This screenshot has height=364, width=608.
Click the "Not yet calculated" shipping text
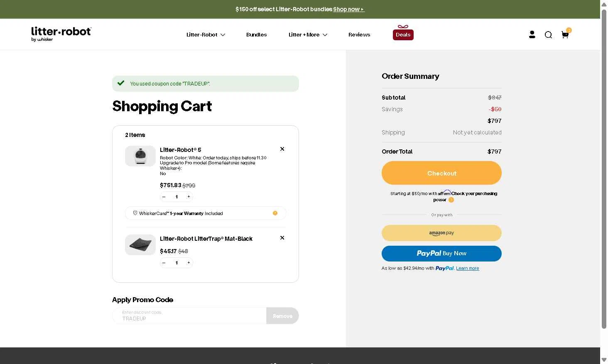click(x=477, y=132)
